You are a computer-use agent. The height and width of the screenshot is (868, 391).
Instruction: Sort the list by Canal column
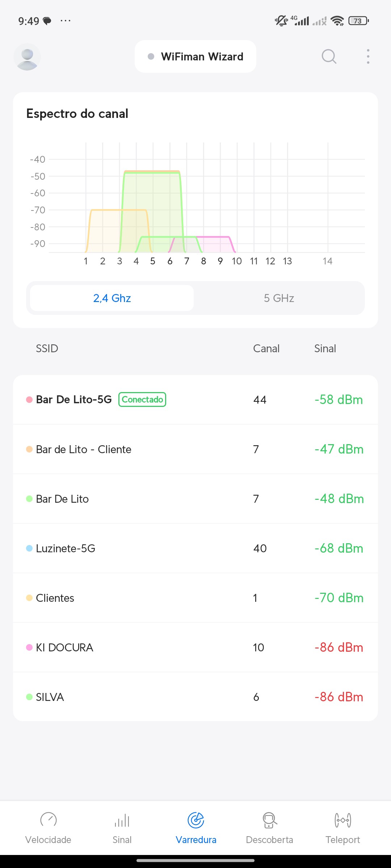point(266,348)
